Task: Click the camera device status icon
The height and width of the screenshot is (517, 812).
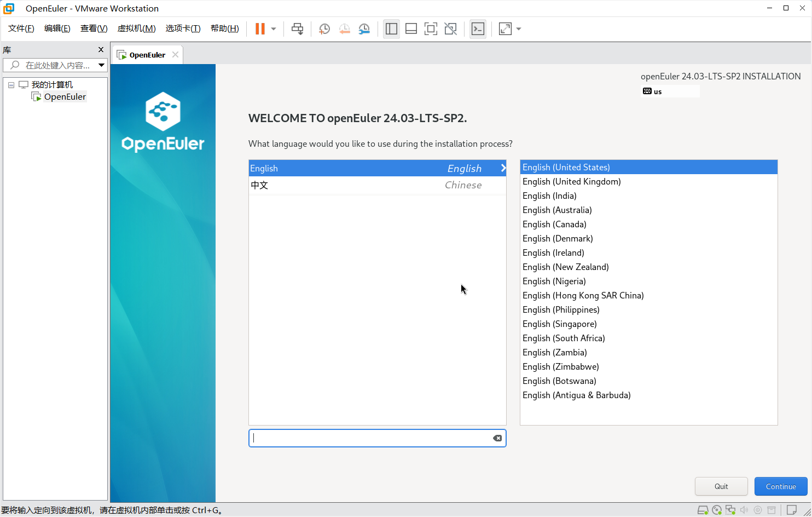Action: click(758, 510)
